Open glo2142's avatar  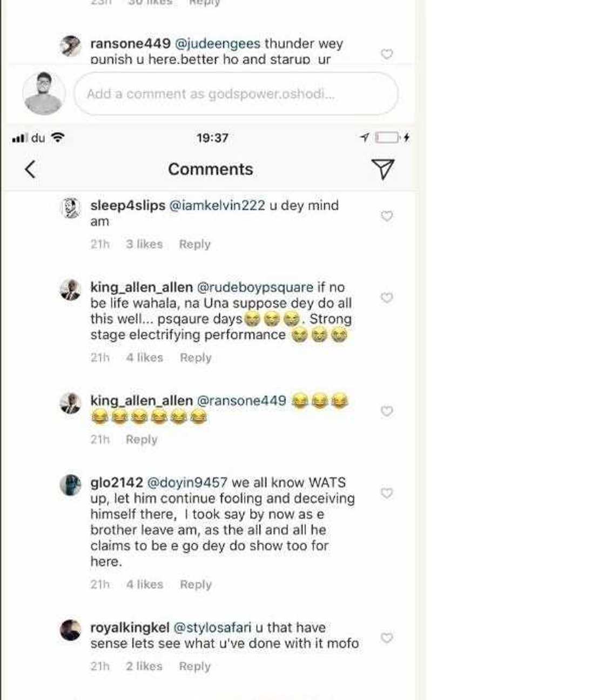coord(70,485)
